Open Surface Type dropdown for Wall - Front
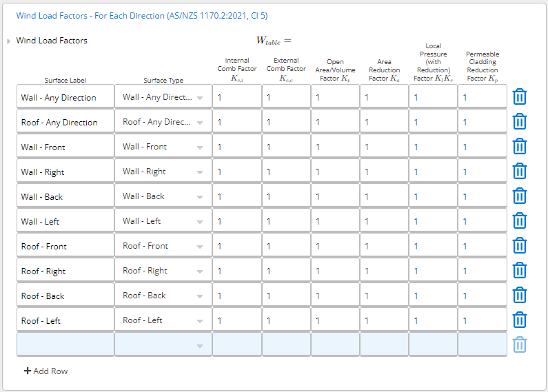 click(x=163, y=145)
